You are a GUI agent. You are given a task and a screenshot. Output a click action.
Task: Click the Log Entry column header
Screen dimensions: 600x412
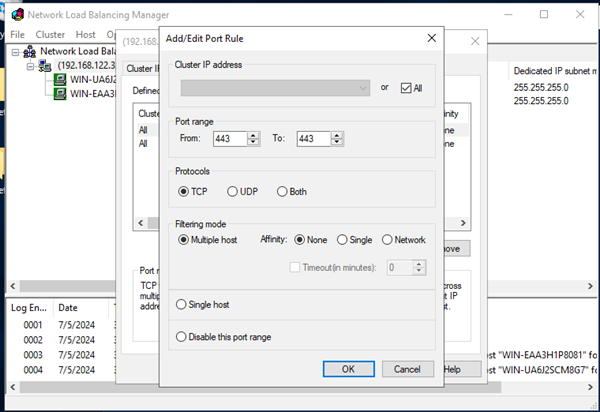tap(29, 308)
